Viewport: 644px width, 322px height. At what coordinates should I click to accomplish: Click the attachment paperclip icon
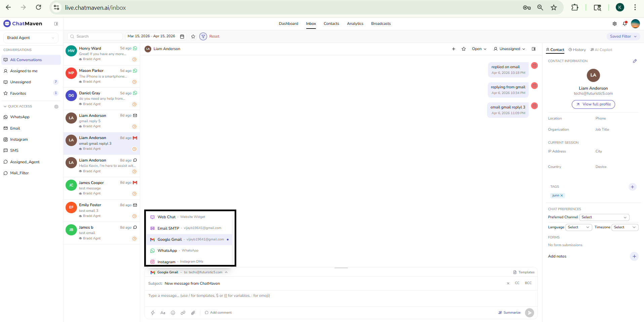tap(193, 313)
